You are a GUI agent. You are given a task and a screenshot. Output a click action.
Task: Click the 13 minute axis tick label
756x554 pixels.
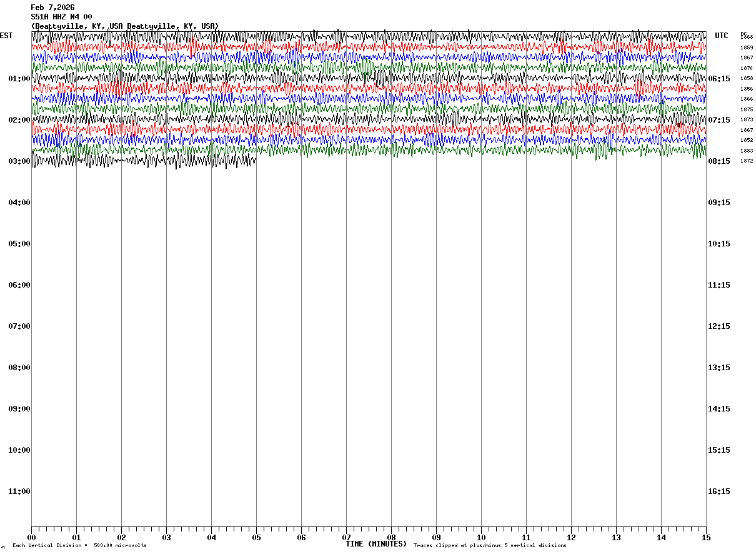coord(616,538)
